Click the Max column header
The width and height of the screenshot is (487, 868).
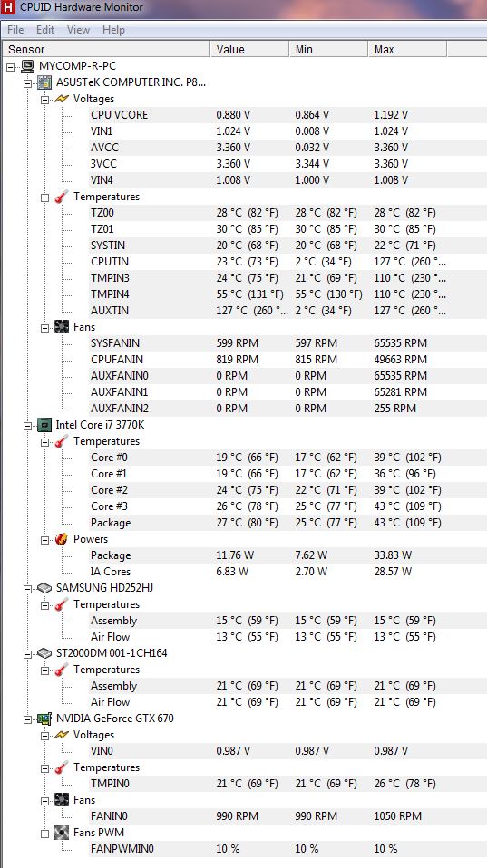(x=407, y=49)
